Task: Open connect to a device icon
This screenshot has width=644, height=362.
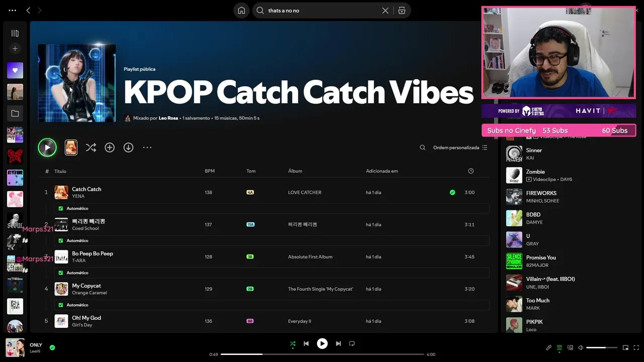Action: click(570, 347)
